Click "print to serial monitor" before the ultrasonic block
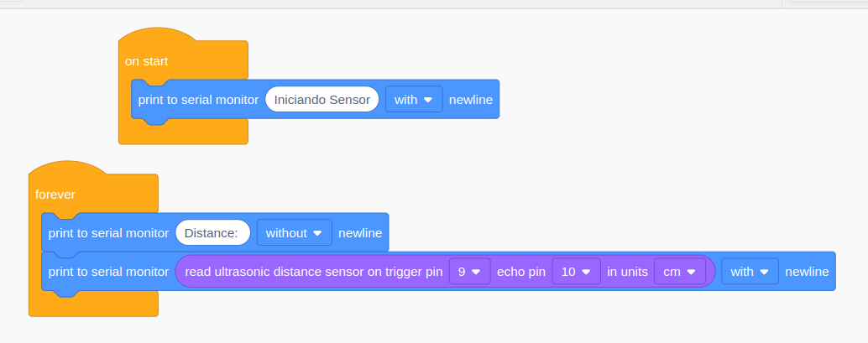 click(x=108, y=272)
